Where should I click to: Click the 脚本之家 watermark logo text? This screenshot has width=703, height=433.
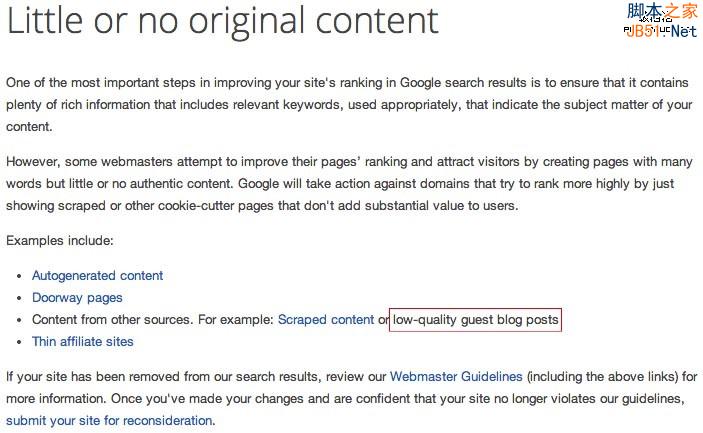662,11
